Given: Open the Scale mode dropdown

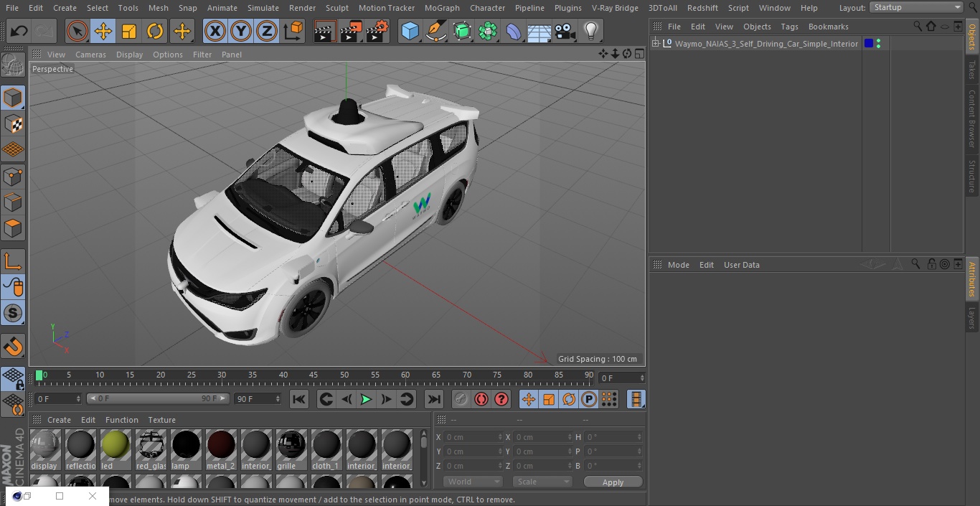Looking at the screenshot, I should tap(542, 482).
